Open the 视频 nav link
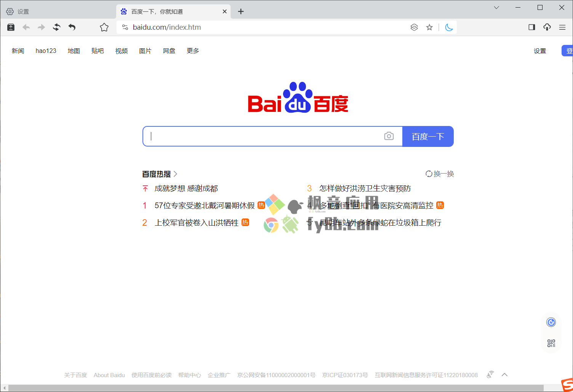 122,51
